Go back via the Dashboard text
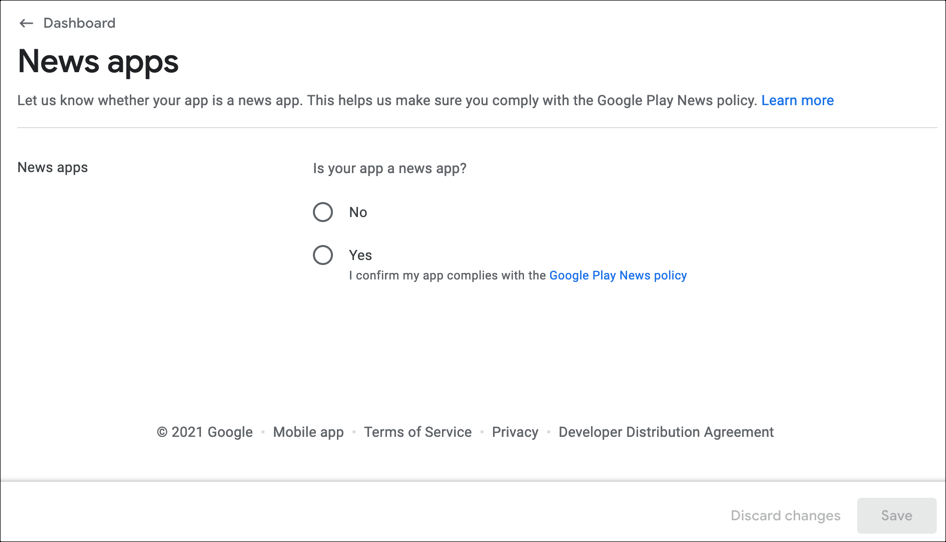 [79, 23]
